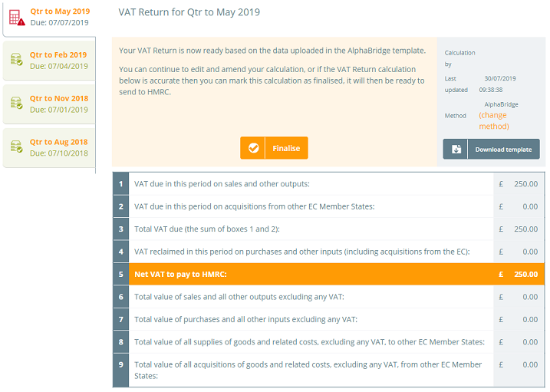Click the change method link
Viewport: 550px width, 392px height.
click(x=494, y=120)
